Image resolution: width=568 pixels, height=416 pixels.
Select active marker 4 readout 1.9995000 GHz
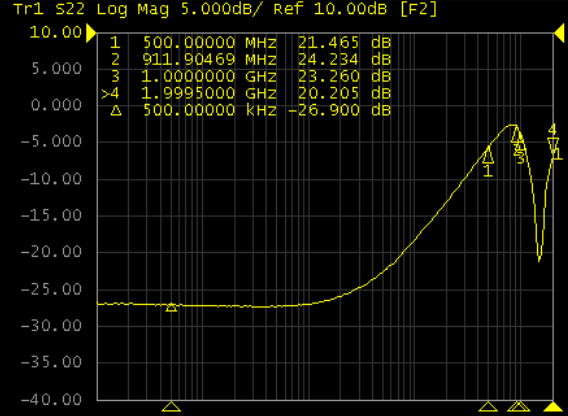246,93
